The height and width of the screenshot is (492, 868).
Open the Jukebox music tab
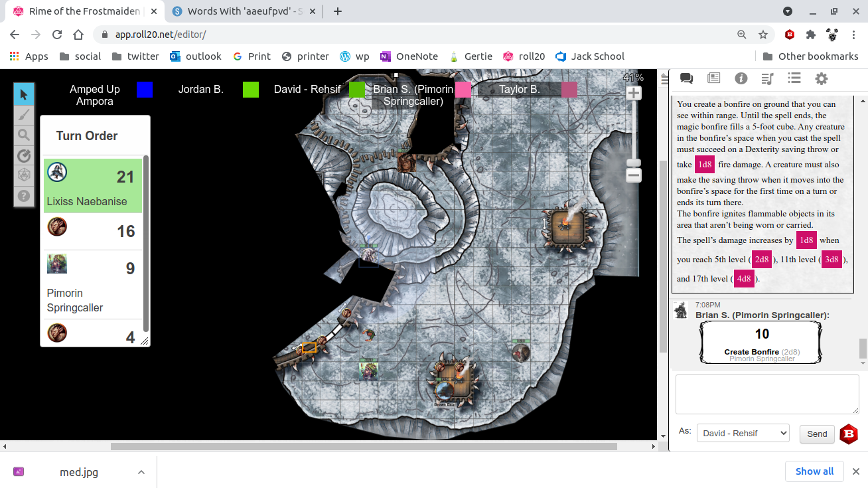pos(767,79)
